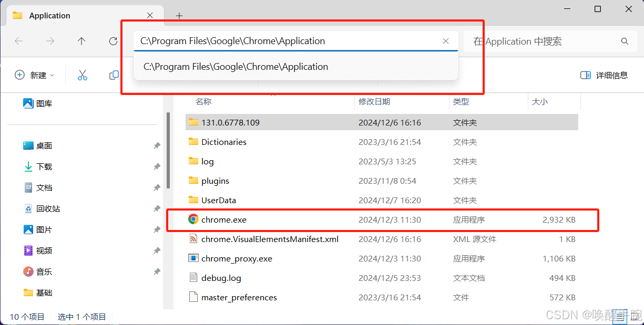This screenshot has width=644, height=325.
Task: Click 文本文档 type of debug.log
Action: [x=469, y=278]
